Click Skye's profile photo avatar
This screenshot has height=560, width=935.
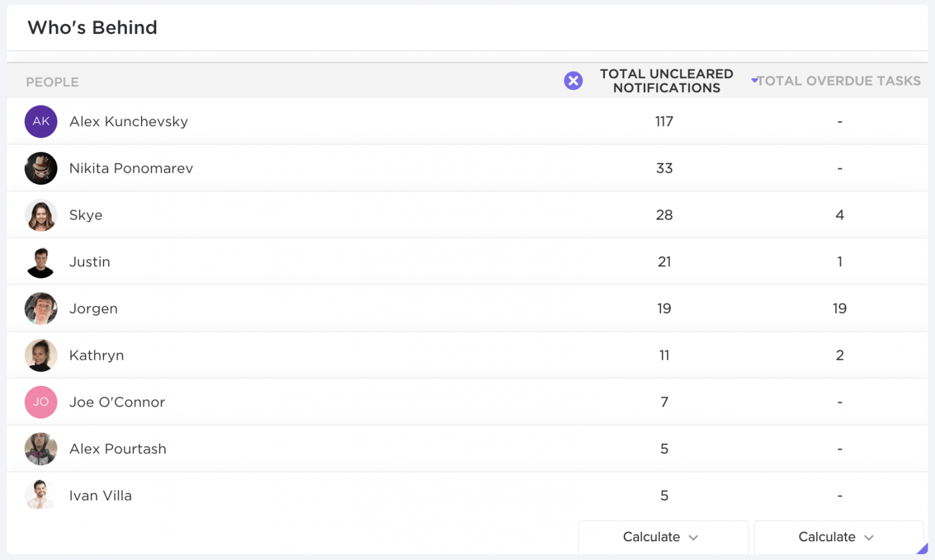coord(41,215)
